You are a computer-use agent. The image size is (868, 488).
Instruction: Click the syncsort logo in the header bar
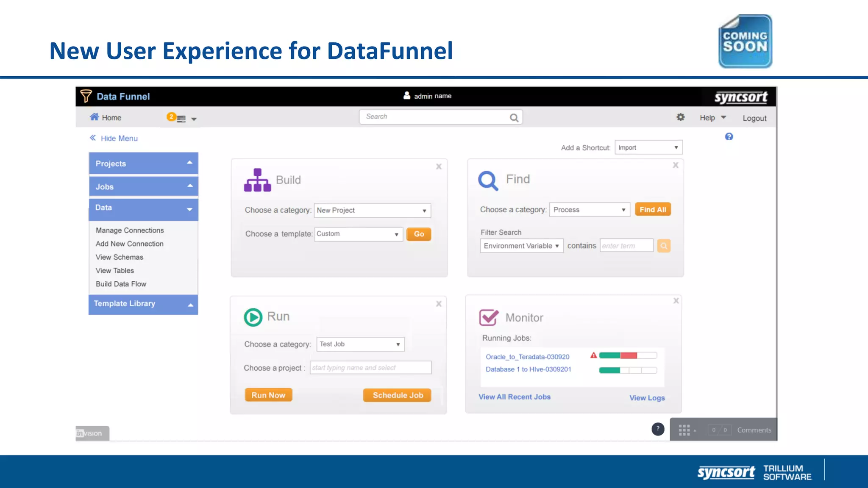tap(740, 97)
